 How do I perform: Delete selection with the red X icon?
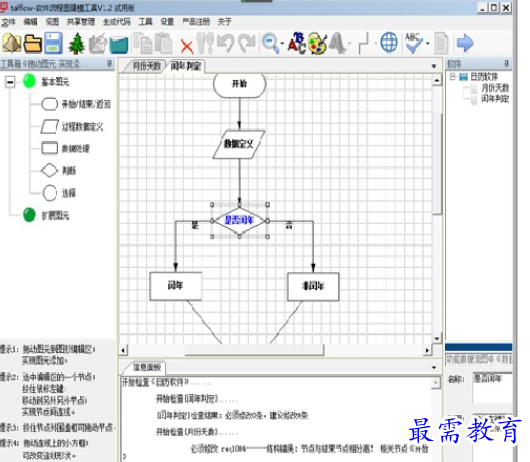coord(187,47)
